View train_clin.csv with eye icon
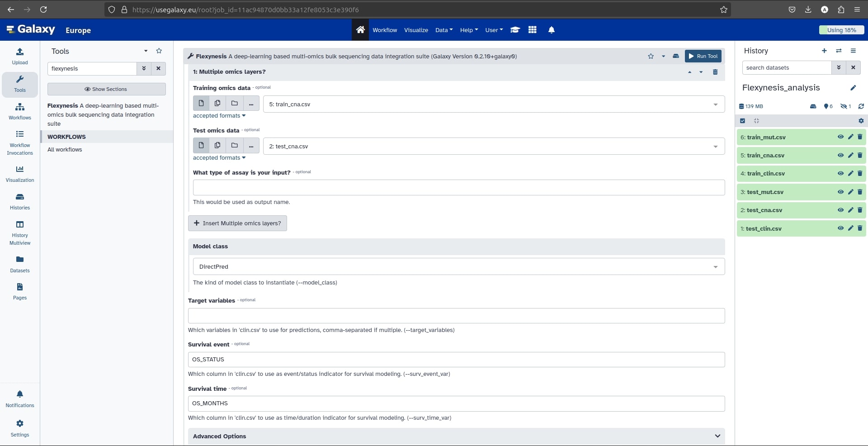The image size is (868, 446). [x=840, y=173]
